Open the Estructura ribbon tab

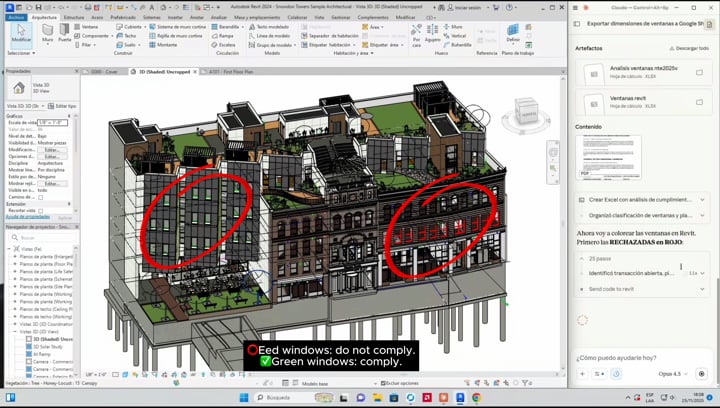pos(74,17)
